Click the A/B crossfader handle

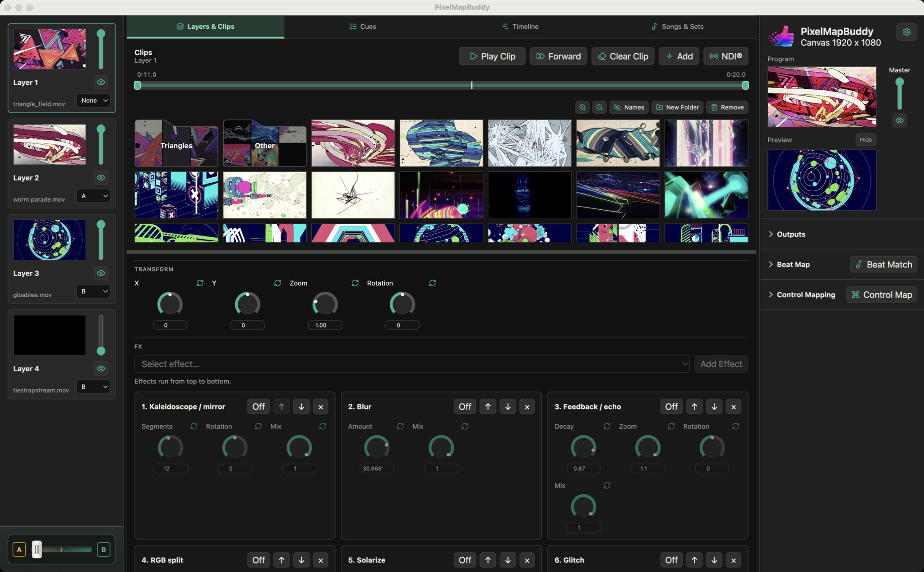pos(37,549)
